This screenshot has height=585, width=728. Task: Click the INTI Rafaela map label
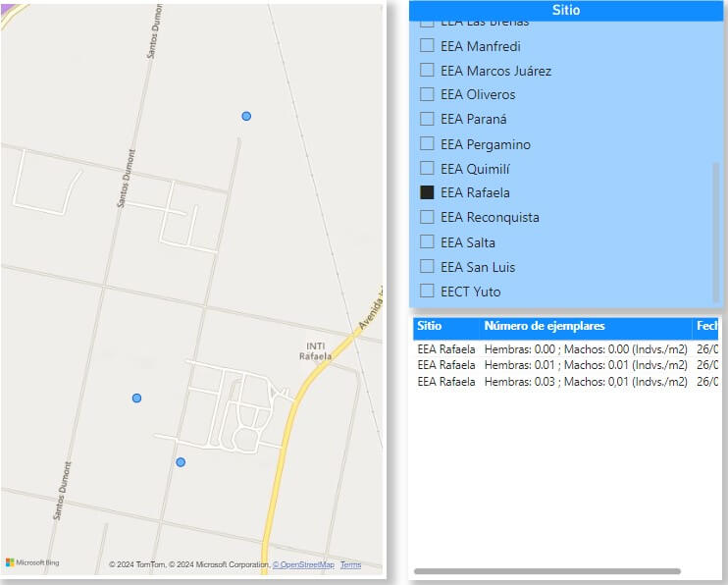coord(315,351)
